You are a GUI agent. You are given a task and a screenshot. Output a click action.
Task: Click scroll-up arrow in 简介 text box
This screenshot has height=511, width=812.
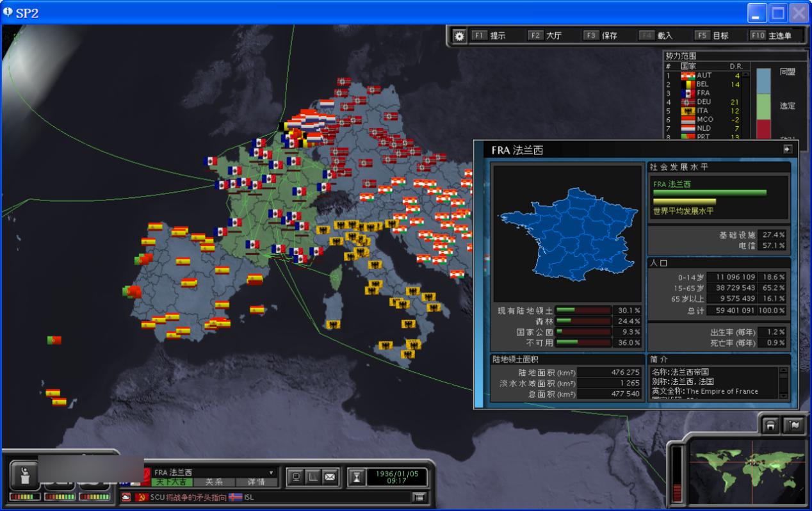pos(783,371)
